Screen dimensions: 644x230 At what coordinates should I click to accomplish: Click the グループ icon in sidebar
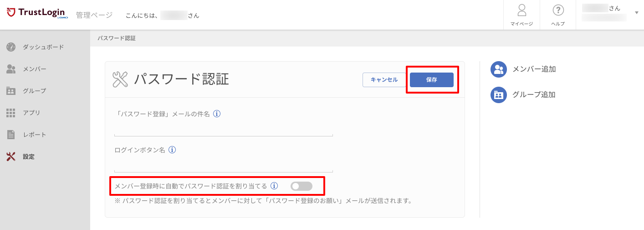tap(11, 91)
